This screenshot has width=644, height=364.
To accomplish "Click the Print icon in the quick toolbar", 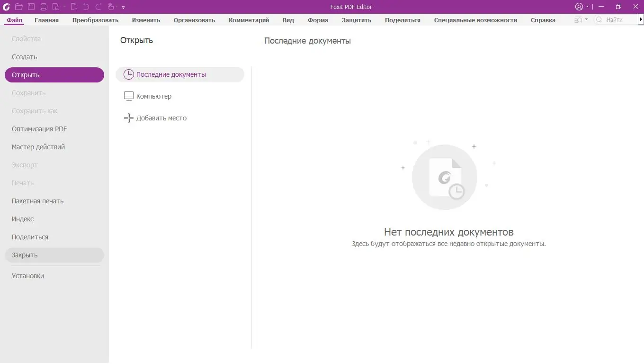I will (x=43, y=7).
